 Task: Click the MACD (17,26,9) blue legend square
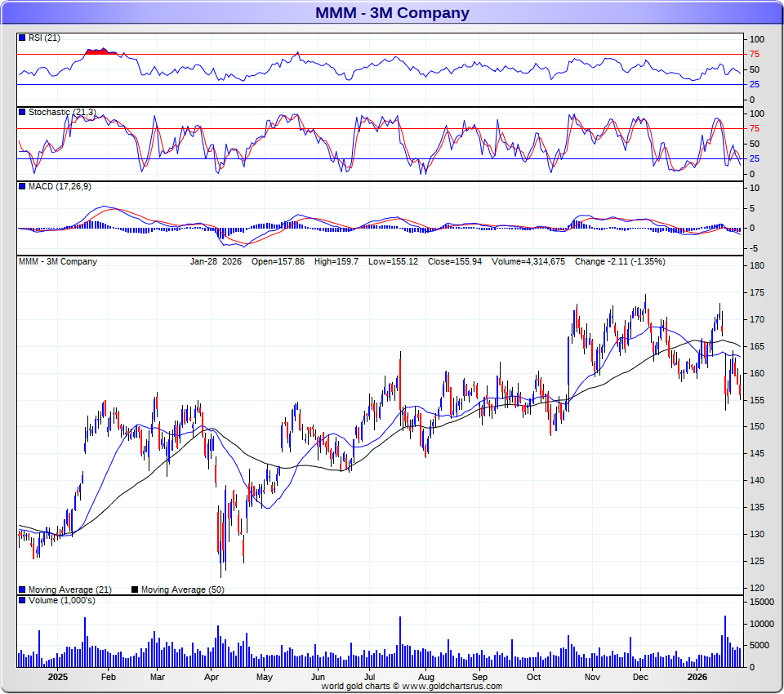coord(22,186)
